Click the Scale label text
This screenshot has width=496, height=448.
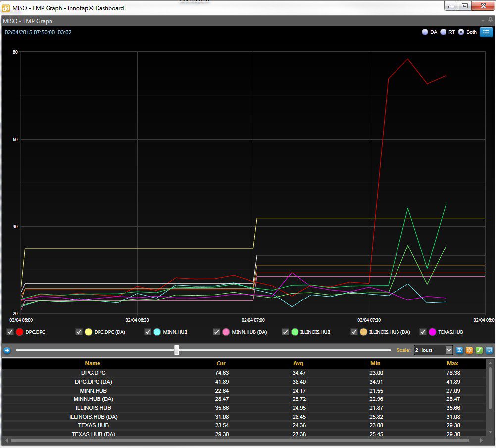(403, 350)
